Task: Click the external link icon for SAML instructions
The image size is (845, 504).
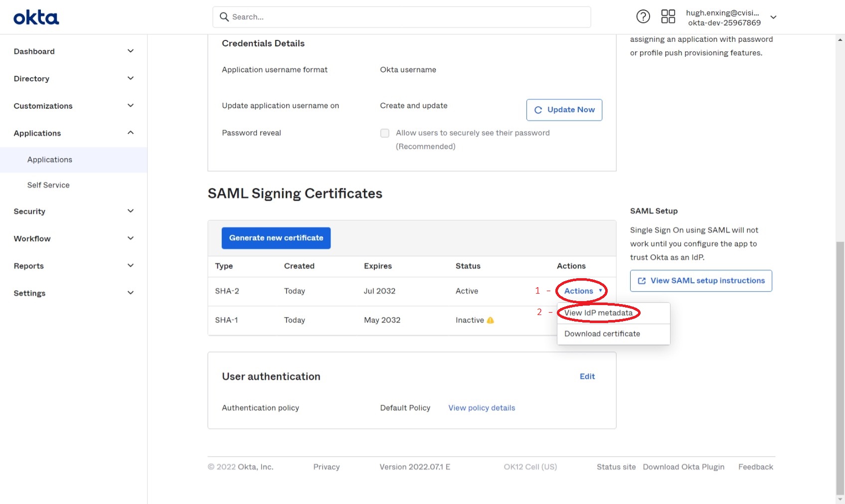Action: click(642, 281)
